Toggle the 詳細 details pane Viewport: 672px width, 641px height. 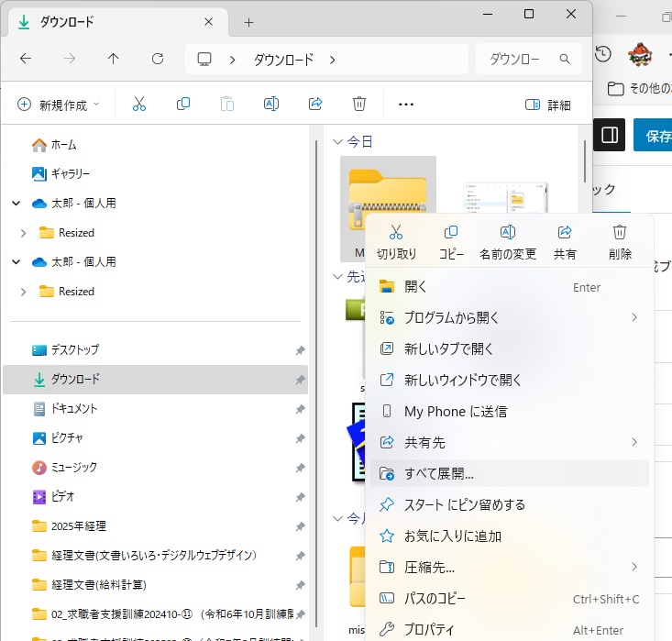coord(548,105)
